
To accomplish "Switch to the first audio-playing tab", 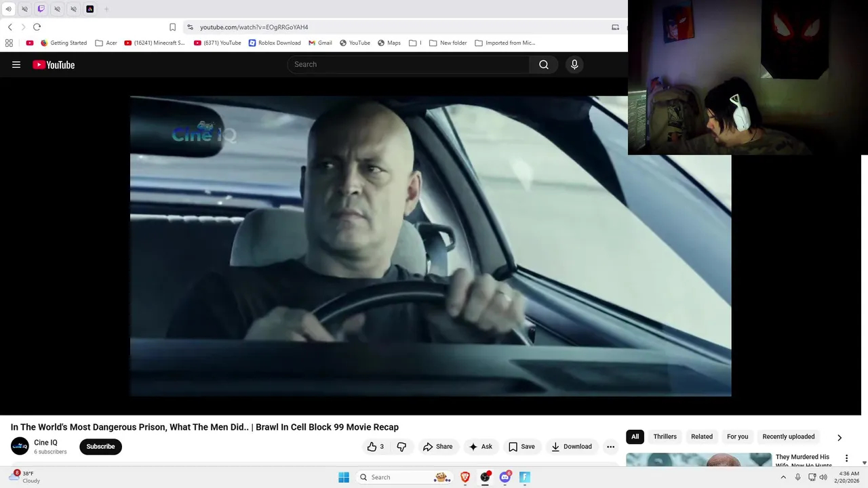I will click(x=8, y=9).
